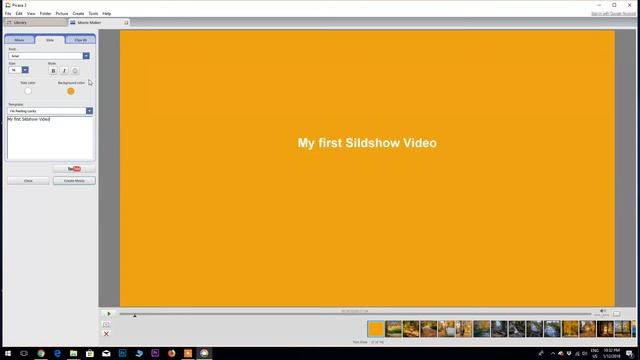Click the playback timeline slider track

coord(355,314)
